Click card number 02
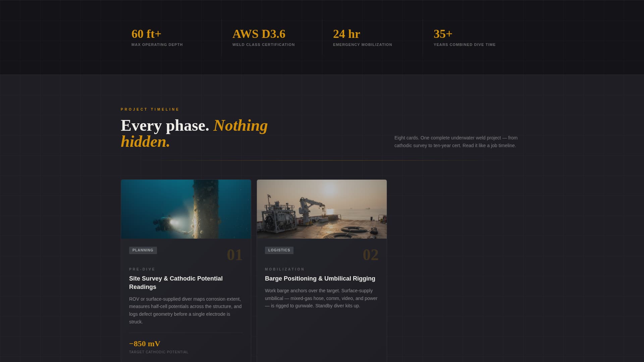 pyautogui.click(x=370, y=255)
